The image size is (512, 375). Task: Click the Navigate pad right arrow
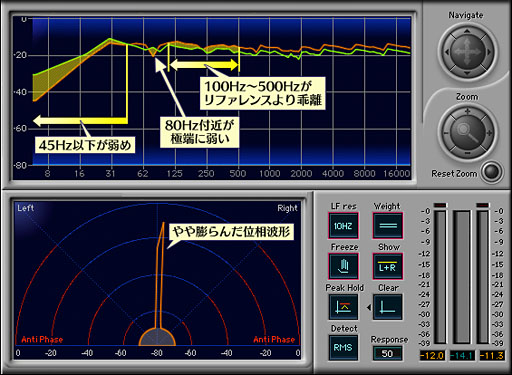point(489,52)
